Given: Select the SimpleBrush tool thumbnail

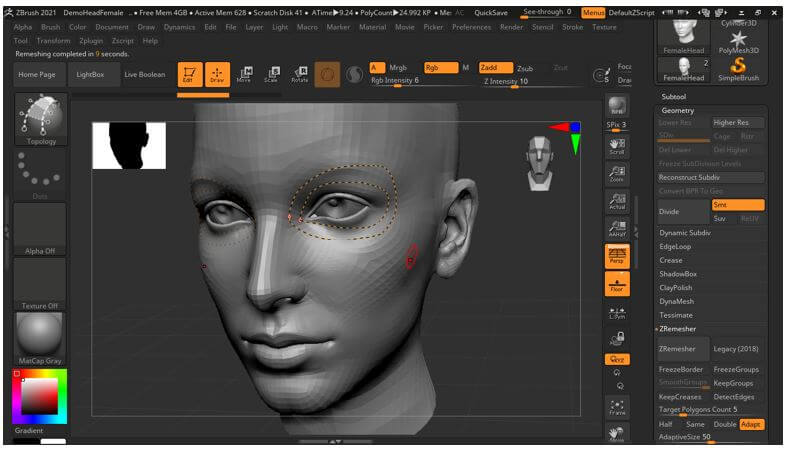Looking at the screenshot, I should point(738,69).
